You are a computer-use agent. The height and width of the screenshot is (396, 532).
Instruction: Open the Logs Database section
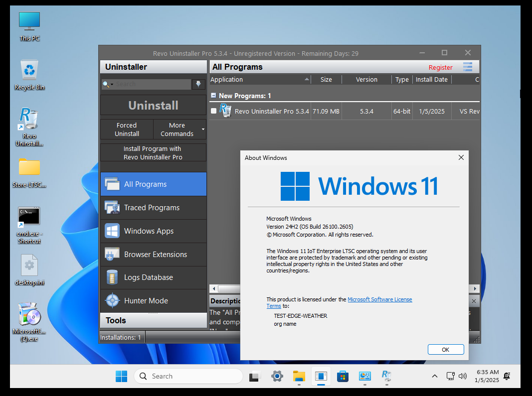tap(154, 277)
